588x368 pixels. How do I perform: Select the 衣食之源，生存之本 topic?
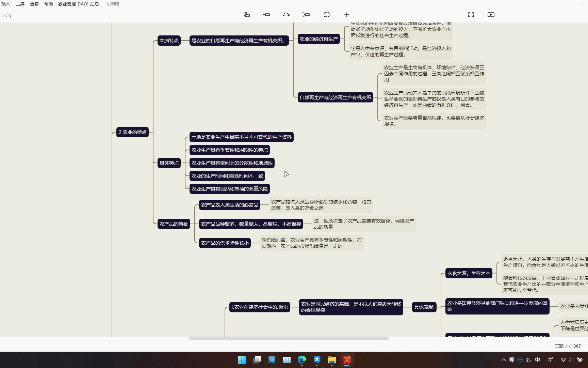tap(469, 273)
